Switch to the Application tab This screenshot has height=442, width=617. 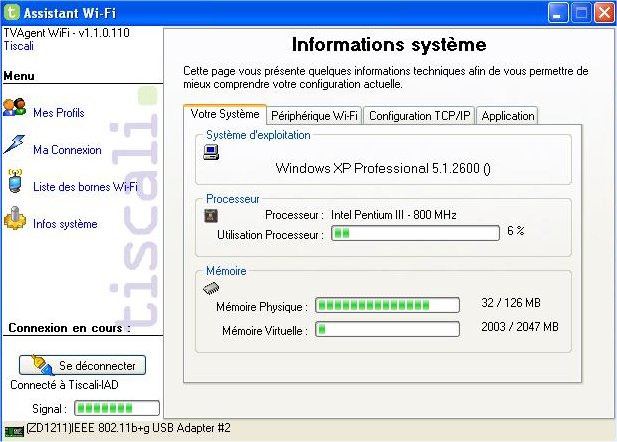pos(508,116)
